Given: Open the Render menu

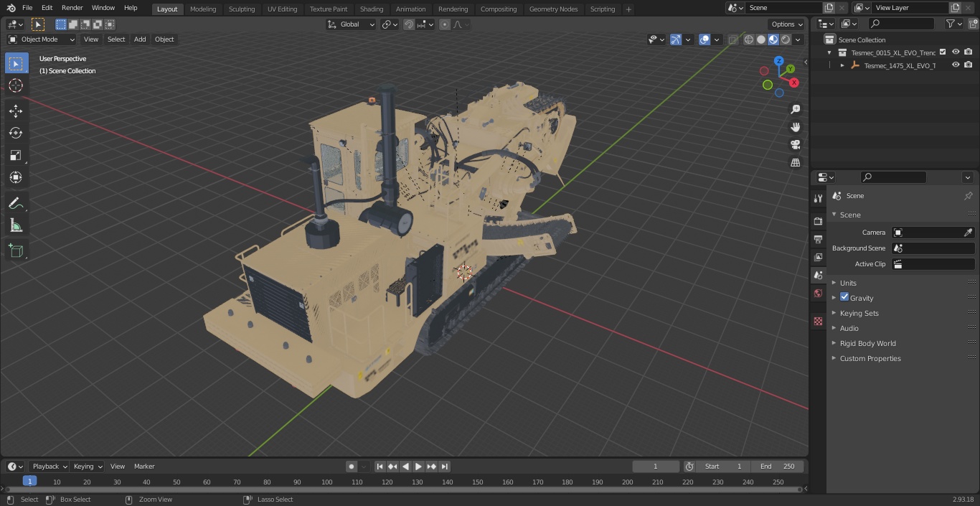Looking at the screenshot, I should [72, 8].
